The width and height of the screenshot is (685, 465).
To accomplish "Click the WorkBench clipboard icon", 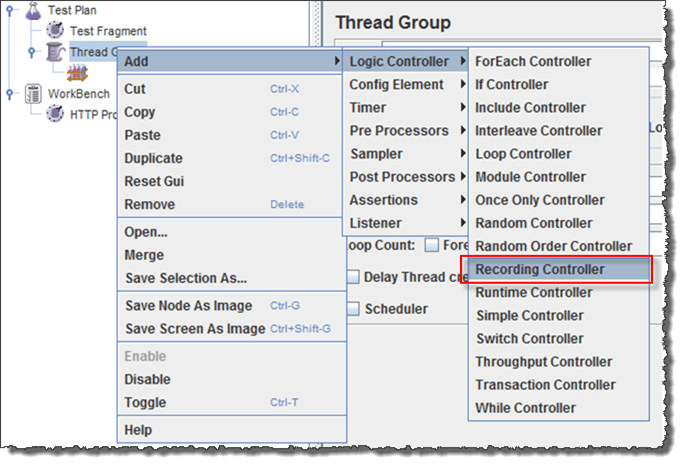I will point(32,93).
